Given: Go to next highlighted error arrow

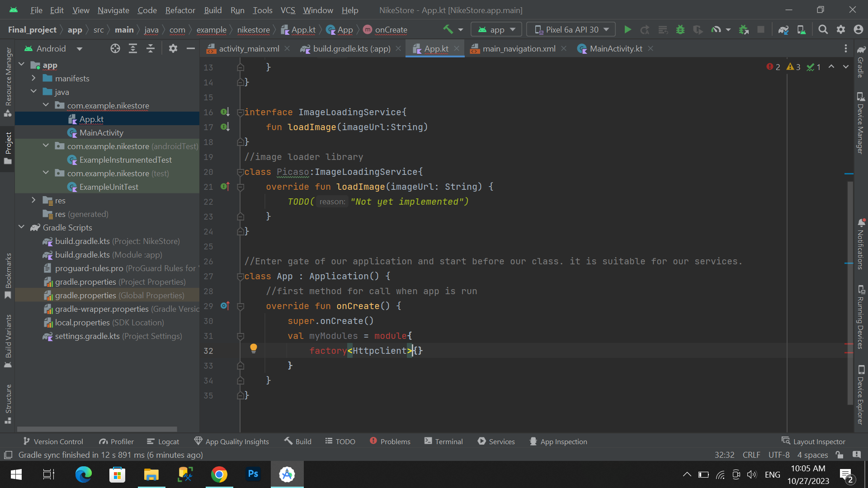Looking at the screenshot, I should [x=846, y=67].
